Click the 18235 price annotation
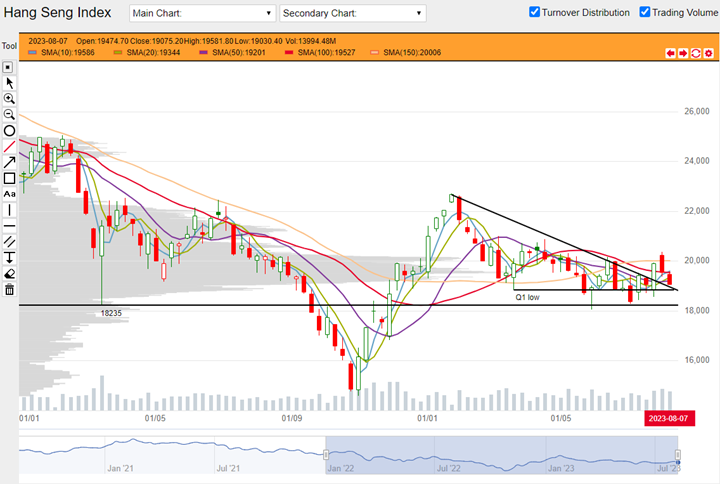This screenshot has width=720, height=484. coord(111,313)
